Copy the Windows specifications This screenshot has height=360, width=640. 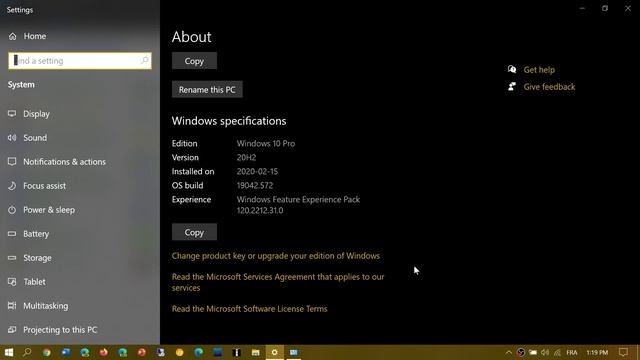pyautogui.click(x=194, y=232)
